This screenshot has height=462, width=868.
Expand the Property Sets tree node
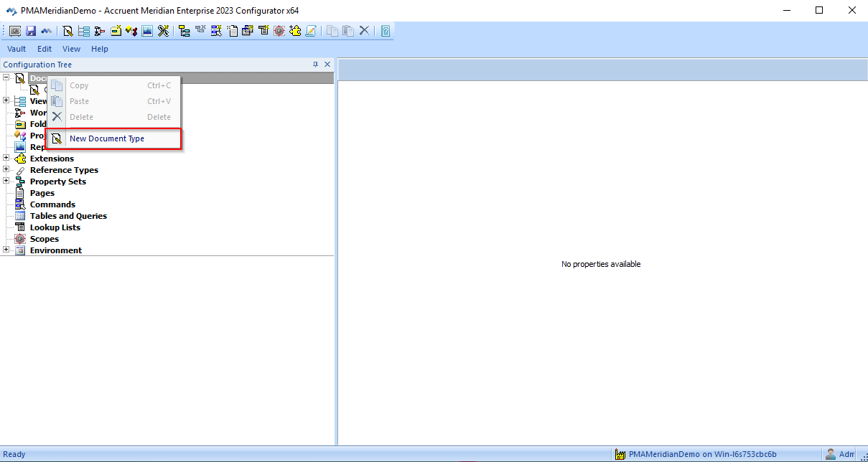click(x=6, y=181)
